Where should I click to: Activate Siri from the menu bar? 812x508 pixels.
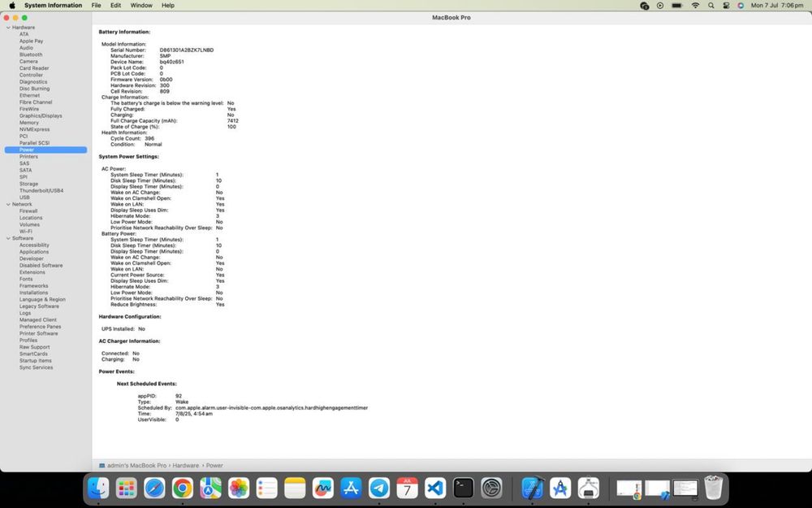coord(741,5)
